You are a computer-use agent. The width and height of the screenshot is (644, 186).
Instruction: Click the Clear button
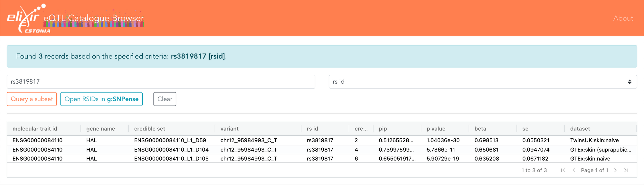pyautogui.click(x=165, y=99)
